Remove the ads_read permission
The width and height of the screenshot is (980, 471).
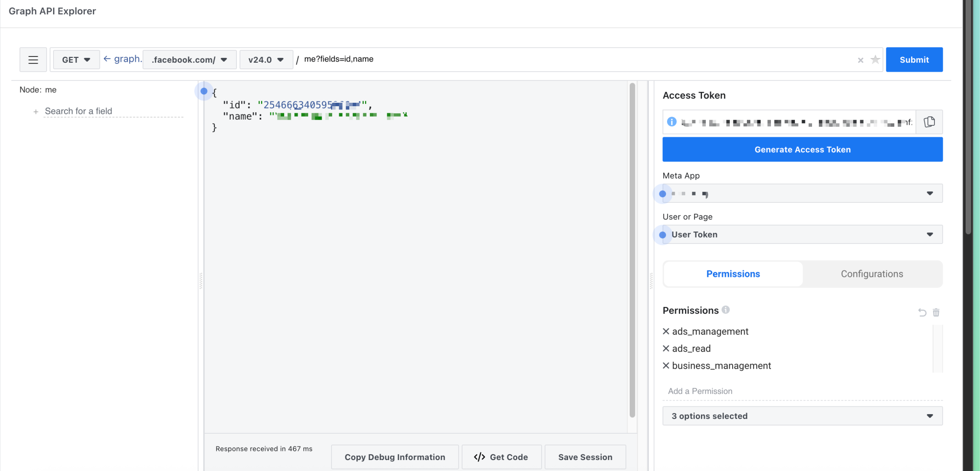coord(666,348)
